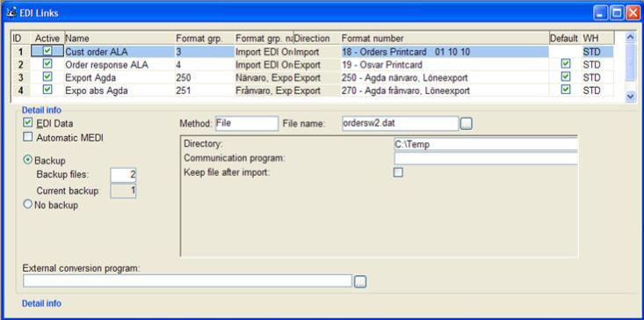The height and width of the screenshot is (320, 644).
Task: Click the Default column header
Action: point(564,38)
